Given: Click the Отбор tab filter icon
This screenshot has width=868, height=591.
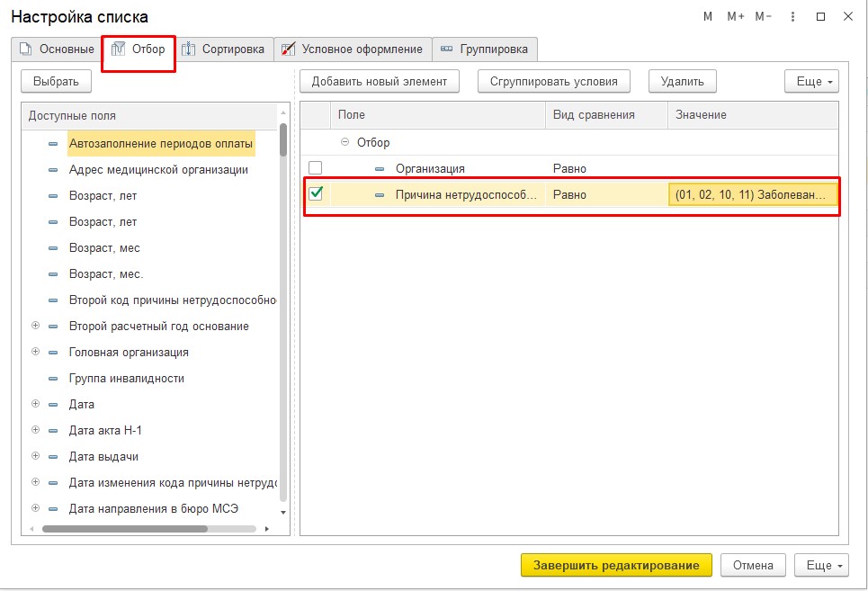Looking at the screenshot, I should [x=118, y=49].
